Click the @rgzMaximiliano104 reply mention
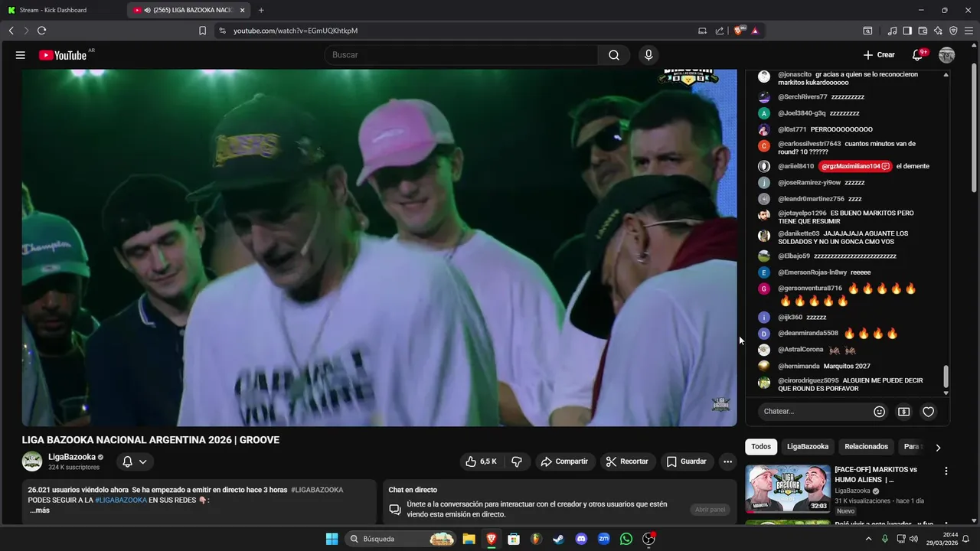980x551 pixels. pos(855,166)
